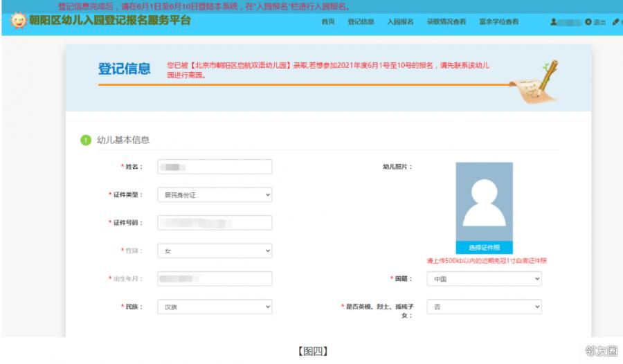623x364 pixels.
Task: Expand the 性别 dropdown
Action: tap(215, 251)
